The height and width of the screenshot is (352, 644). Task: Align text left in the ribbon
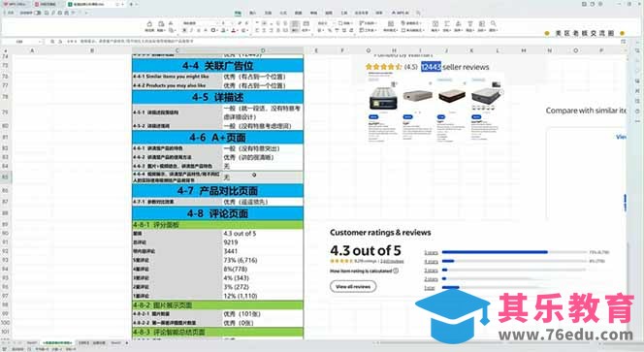(x=257, y=30)
